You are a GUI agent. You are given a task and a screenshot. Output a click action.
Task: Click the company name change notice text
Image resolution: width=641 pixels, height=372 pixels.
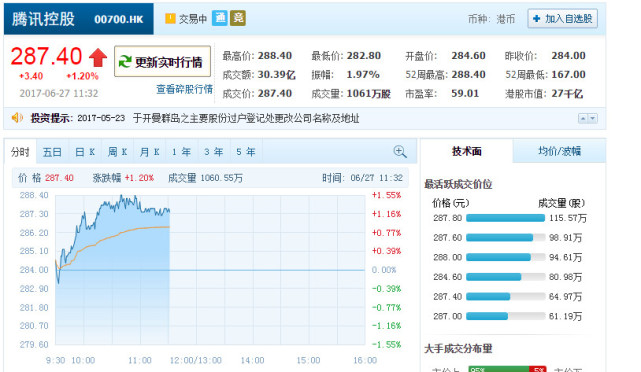(x=246, y=119)
